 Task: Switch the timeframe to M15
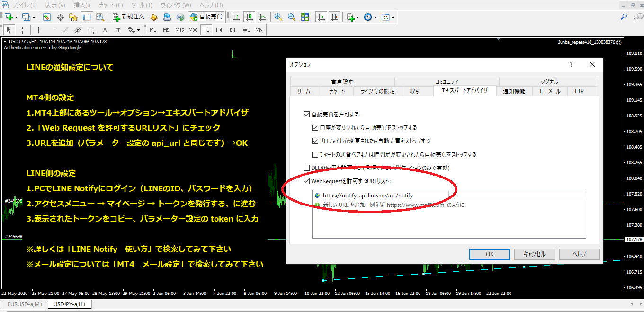pyautogui.click(x=179, y=30)
